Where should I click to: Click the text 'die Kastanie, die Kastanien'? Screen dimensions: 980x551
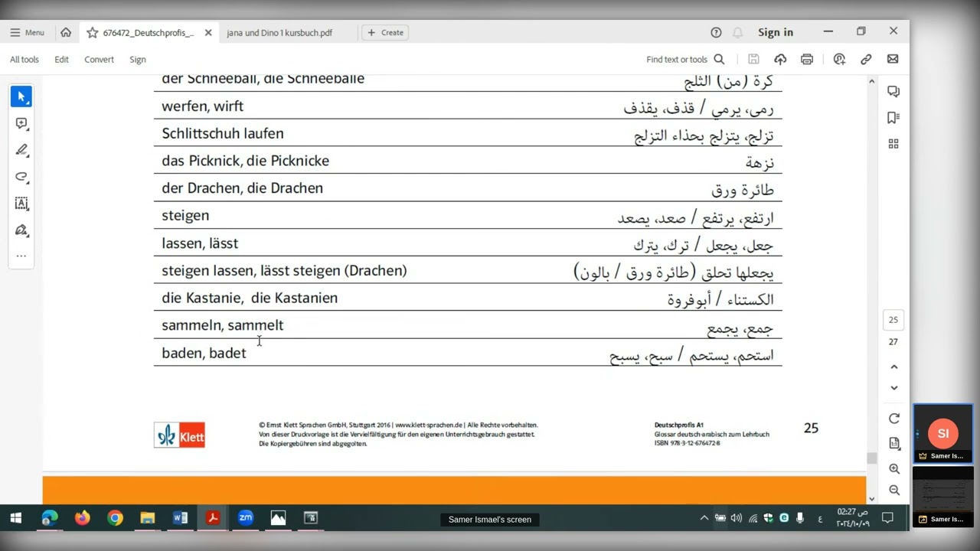click(x=250, y=298)
